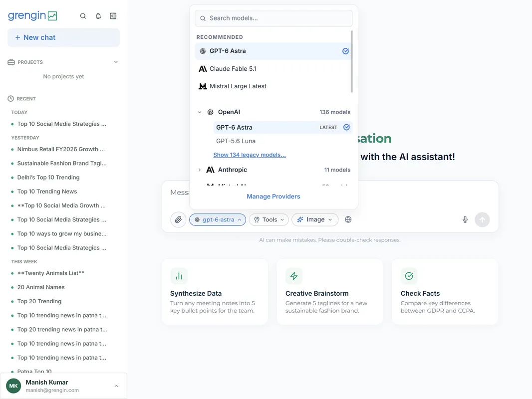Focus the Search models field
This screenshot has height=399, width=532.
tap(273, 18)
